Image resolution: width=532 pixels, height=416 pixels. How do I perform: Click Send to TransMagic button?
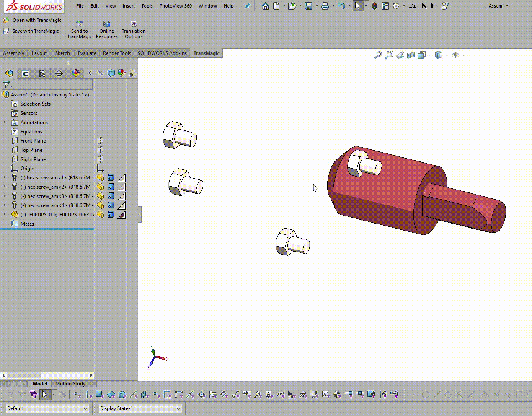80,30
